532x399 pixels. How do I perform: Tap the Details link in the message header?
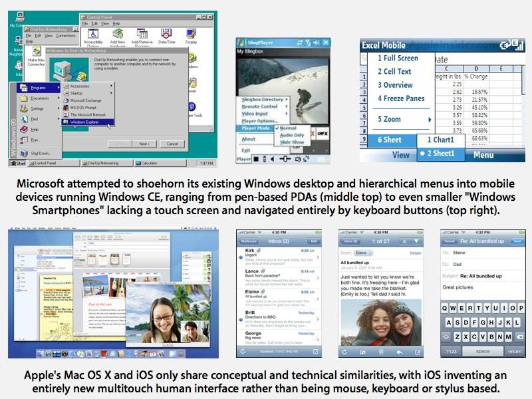pyautogui.click(x=415, y=253)
